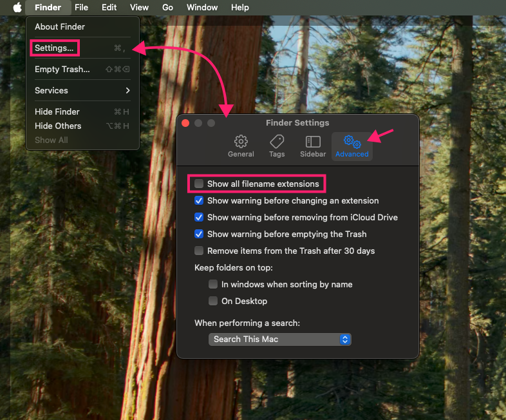Switch to the General settings tab
506x420 pixels.
241,146
